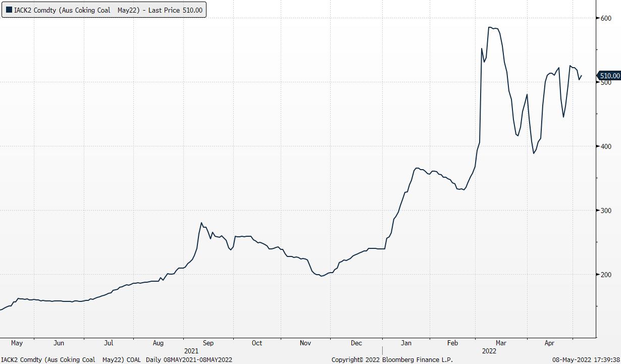Click the Apr month axis label

[x=549, y=343]
